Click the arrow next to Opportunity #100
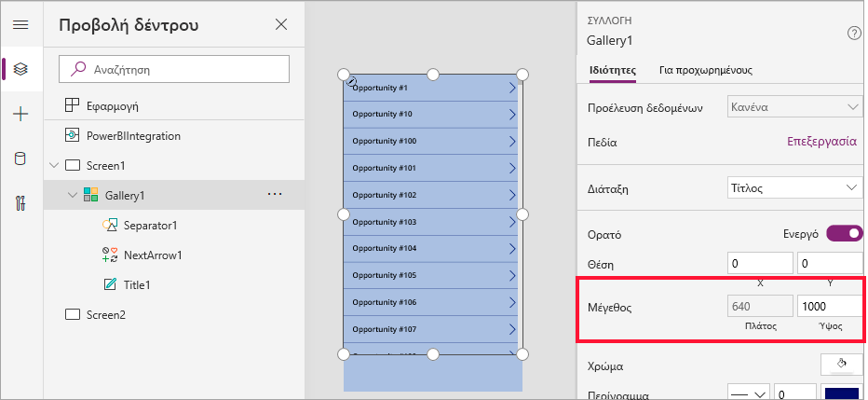The width and height of the screenshot is (868, 400). click(x=512, y=142)
